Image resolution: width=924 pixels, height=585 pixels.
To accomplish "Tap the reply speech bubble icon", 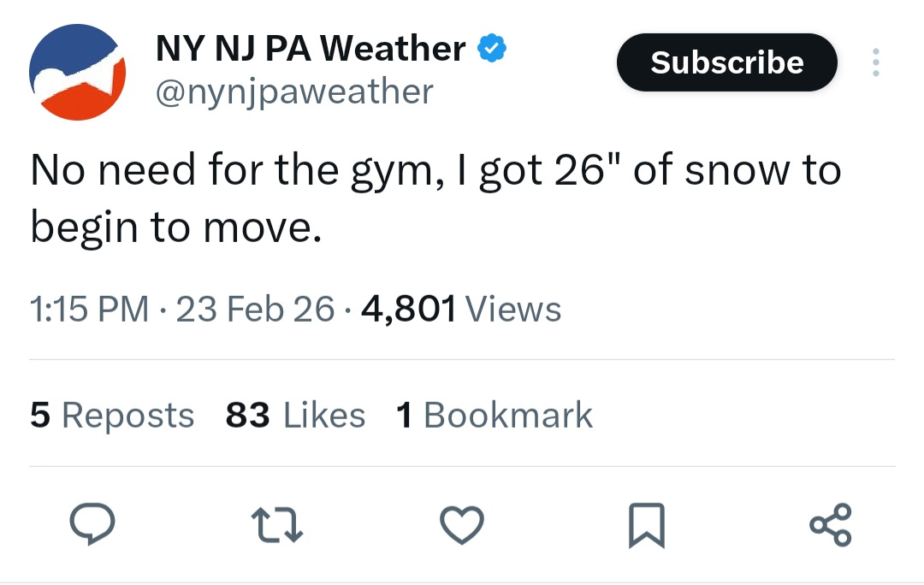I will pos(90,524).
